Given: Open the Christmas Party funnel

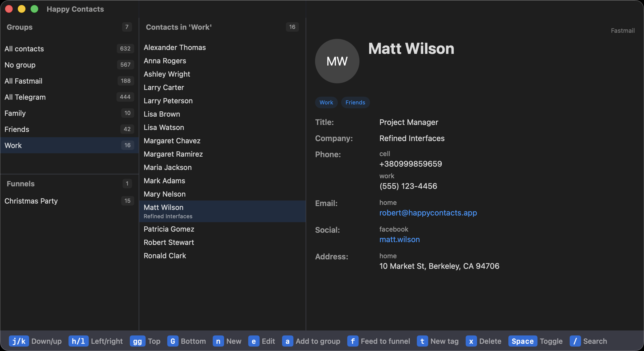Looking at the screenshot, I should click(31, 201).
